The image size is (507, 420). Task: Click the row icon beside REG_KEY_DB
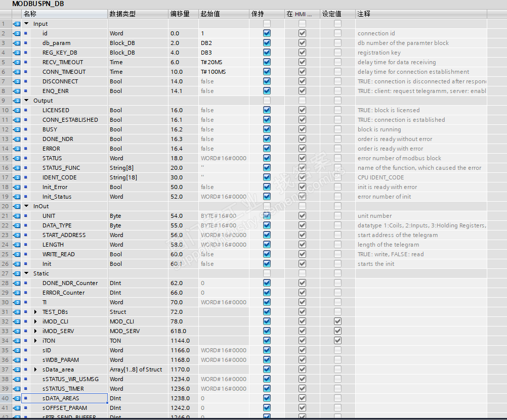[x=17, y=53]
